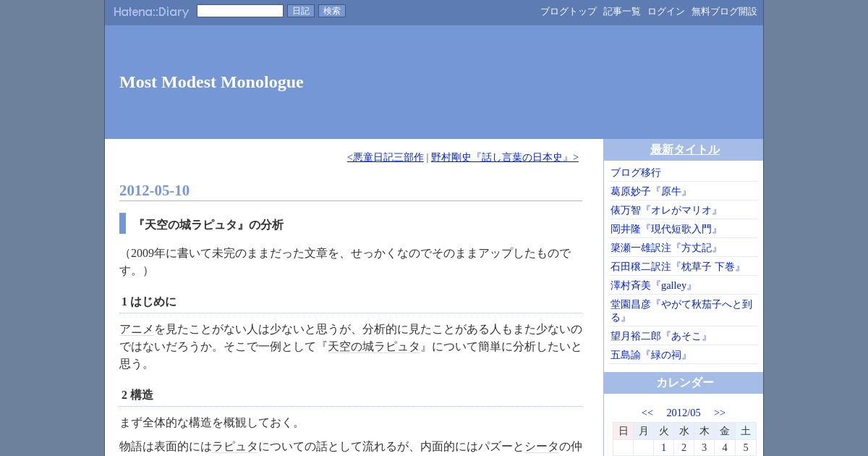Click article title 『天空の城ラピュタ』の分析
The width and height of the screenshot is (868, 456).
209,224
